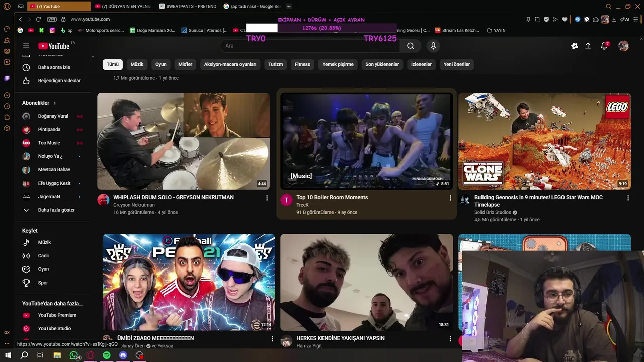Viewport: 644px width, 362px height.
Task: Switch to DÜNYANIN EN YALNIZ browser tab
Action: point(123,6)
